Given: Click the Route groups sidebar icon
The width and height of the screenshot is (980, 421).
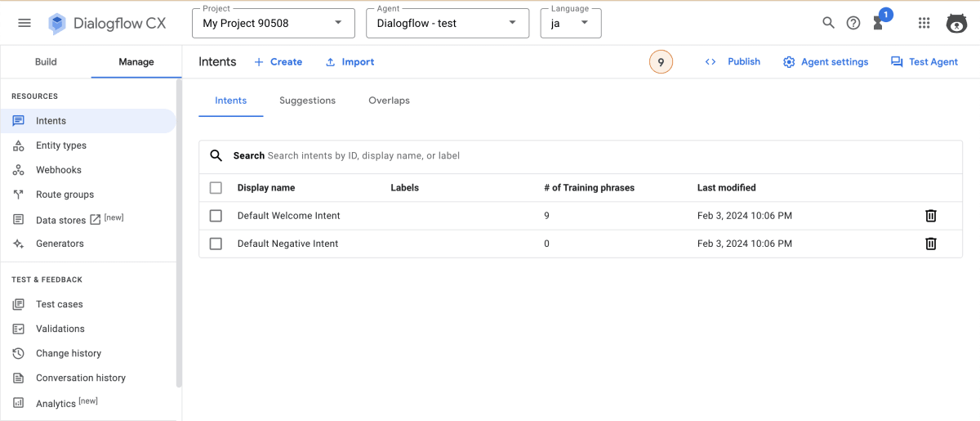Looking at the screenshot, I should [x=19, y=195].
